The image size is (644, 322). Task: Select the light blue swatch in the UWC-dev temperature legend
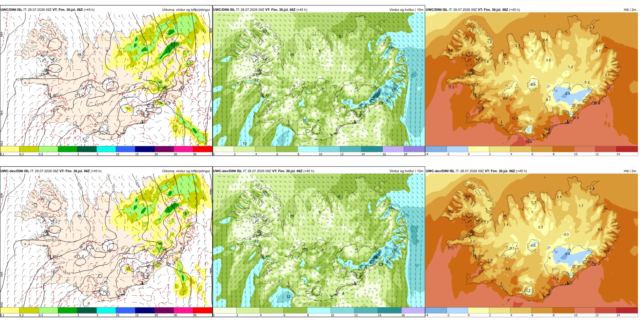pyautogui.click(x=457, y=310)
